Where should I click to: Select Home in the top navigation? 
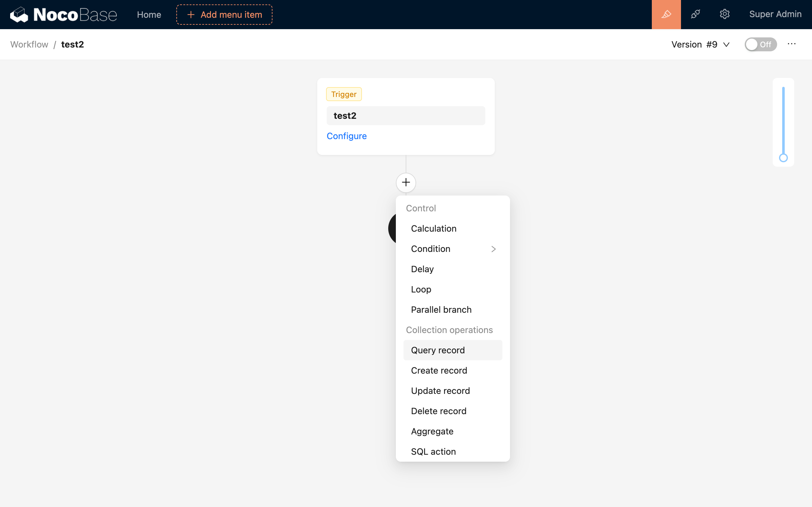[149, 15]
